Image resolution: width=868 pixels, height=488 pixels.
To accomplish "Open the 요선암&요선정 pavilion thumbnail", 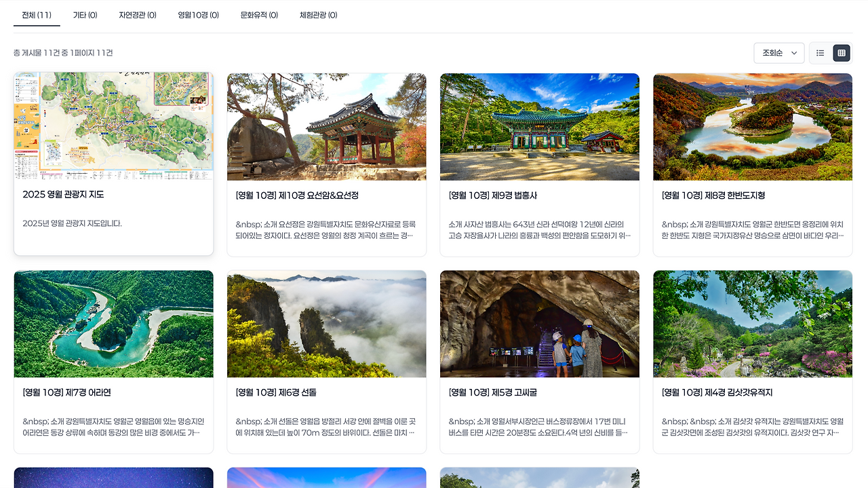I will [327, 127].
